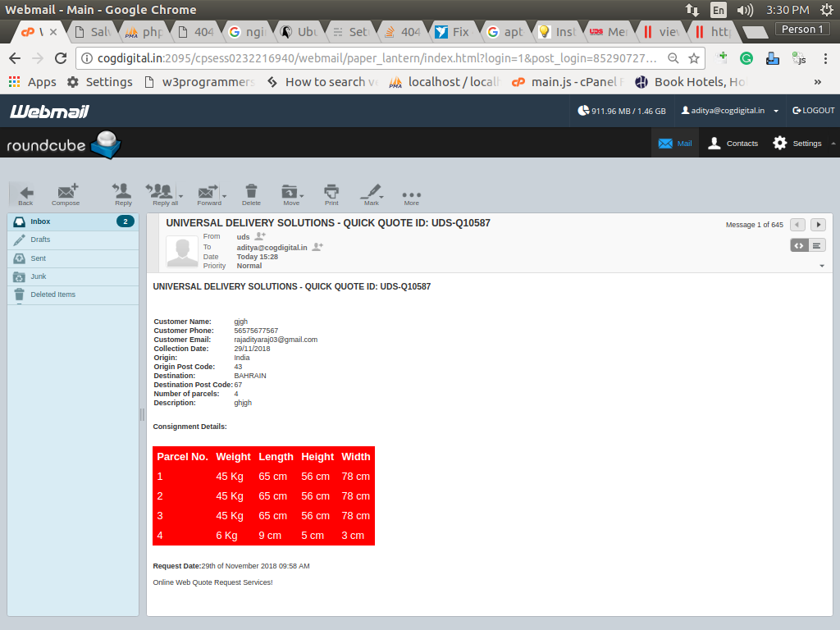Add sender uds to contacts icon
Screen dimensions: 840x630
(x=260, y=236)
